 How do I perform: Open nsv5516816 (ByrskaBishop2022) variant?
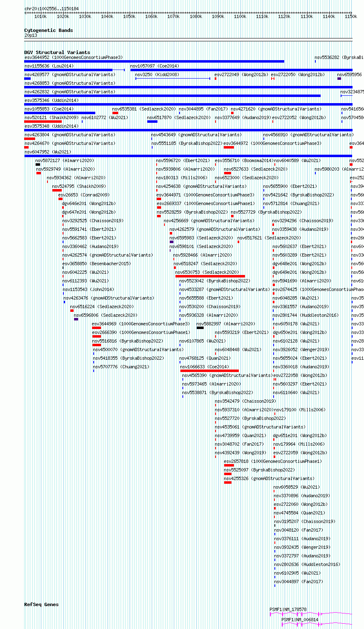(x=128, y=341)
